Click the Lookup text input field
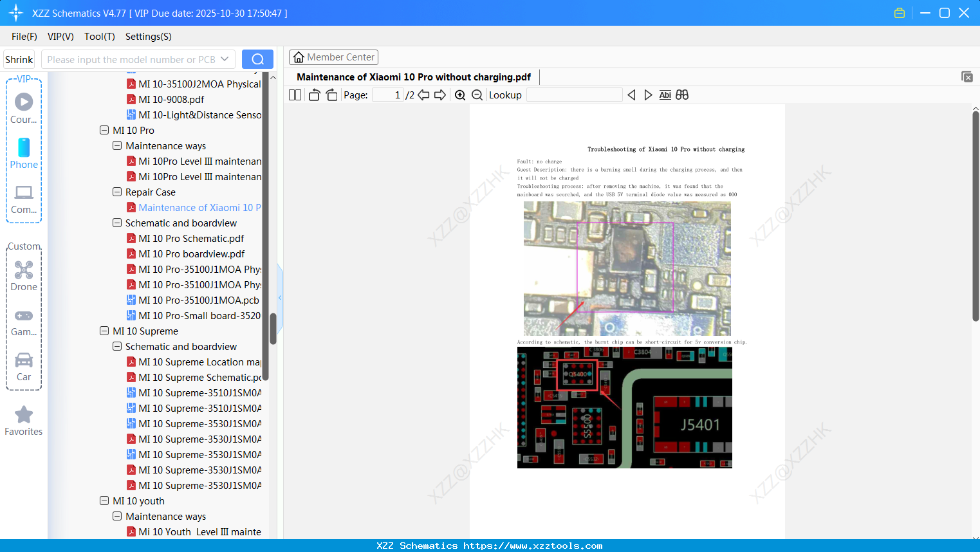Viewport: 980px width, 552px height. [574, 95]
